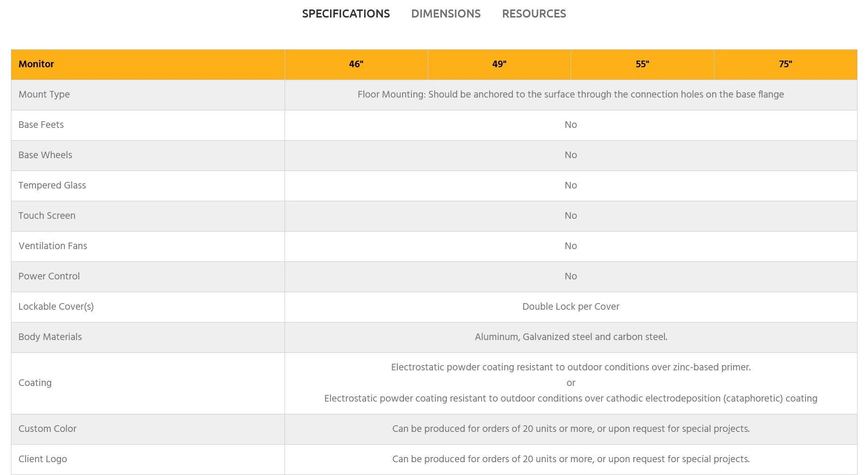Click the Tempered Glass row label

click(x=52, y=185)
